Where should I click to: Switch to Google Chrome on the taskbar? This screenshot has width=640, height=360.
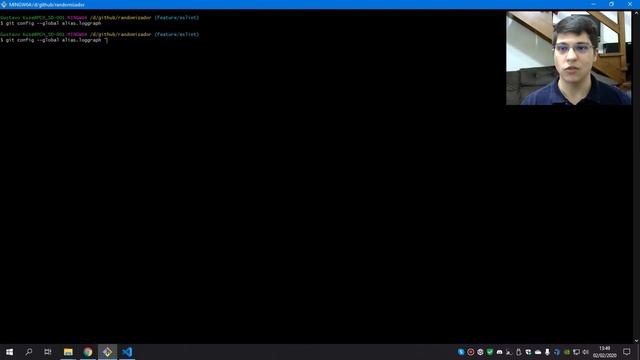88,352
